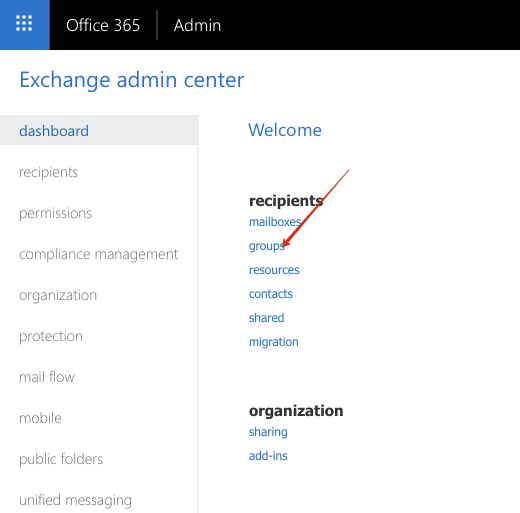Viewport: 520px width, 513px height.
Task: Open the contacts link
Action: 271,294
